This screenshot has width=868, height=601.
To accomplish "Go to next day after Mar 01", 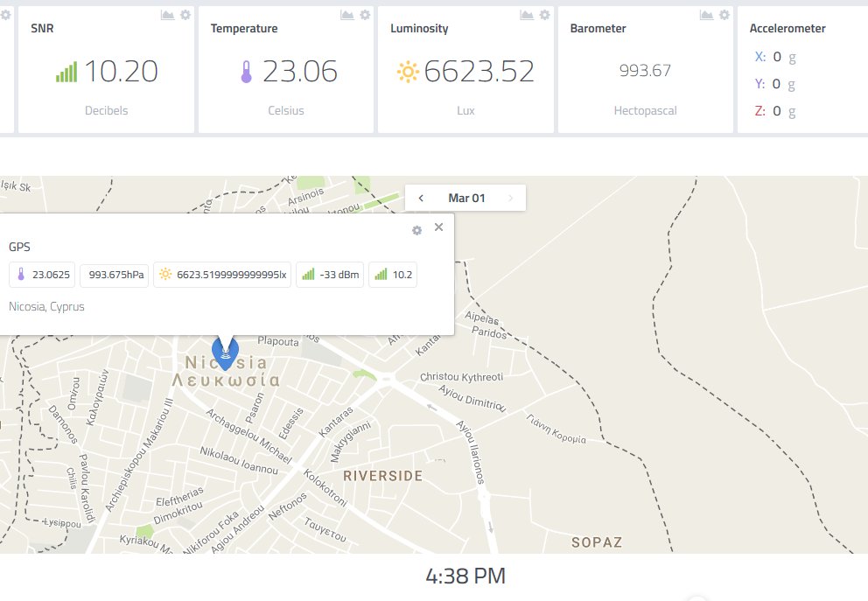I will point(510,198).
